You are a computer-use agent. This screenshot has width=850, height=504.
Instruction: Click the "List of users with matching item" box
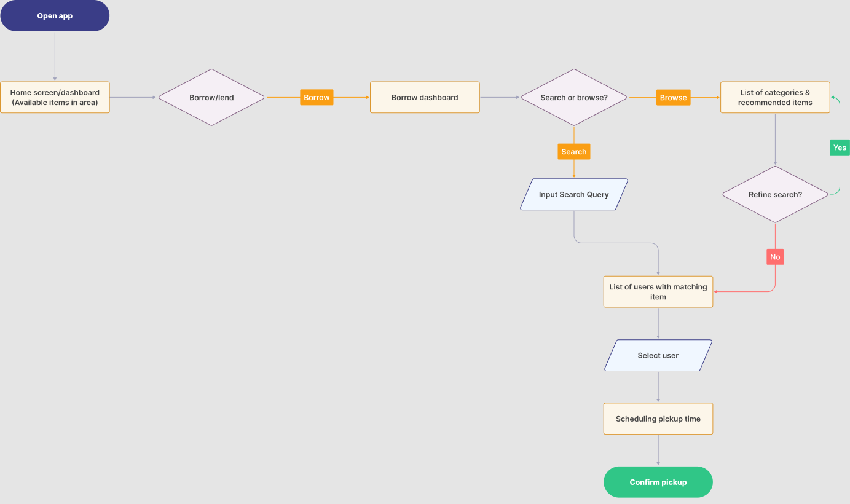click(x=658, y=292)
